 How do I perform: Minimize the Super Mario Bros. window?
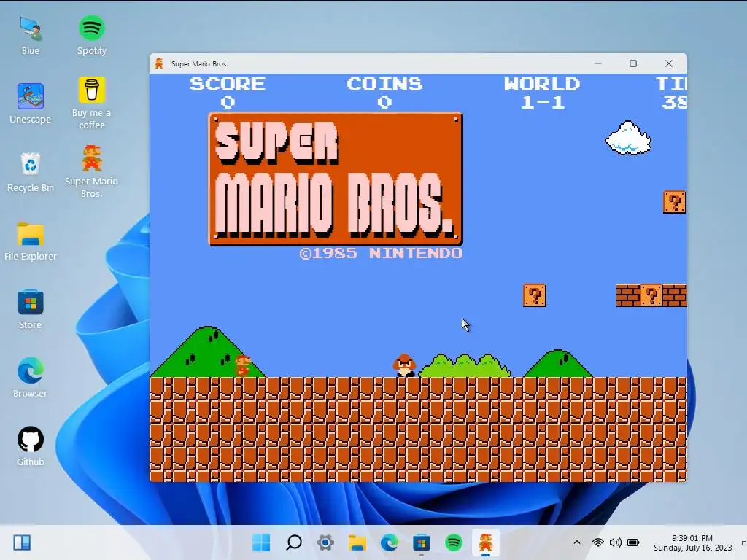click(x=598, y=63)
